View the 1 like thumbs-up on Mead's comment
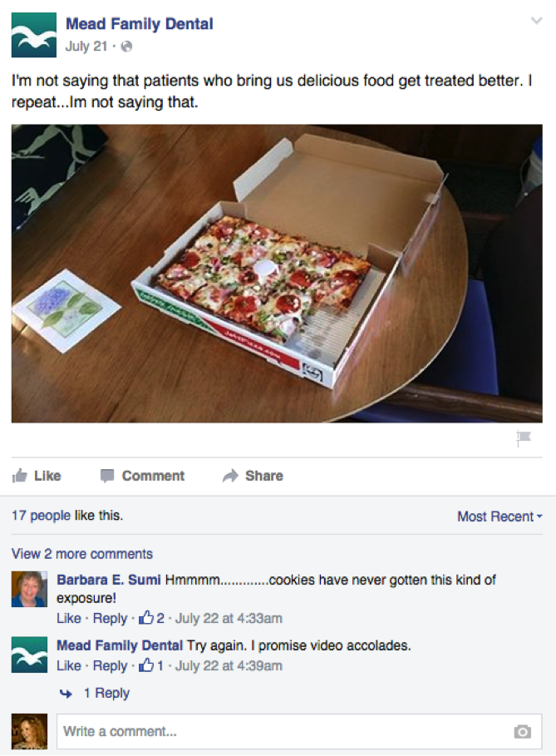Screen dimensions: 556x756 tap(150, 665)
